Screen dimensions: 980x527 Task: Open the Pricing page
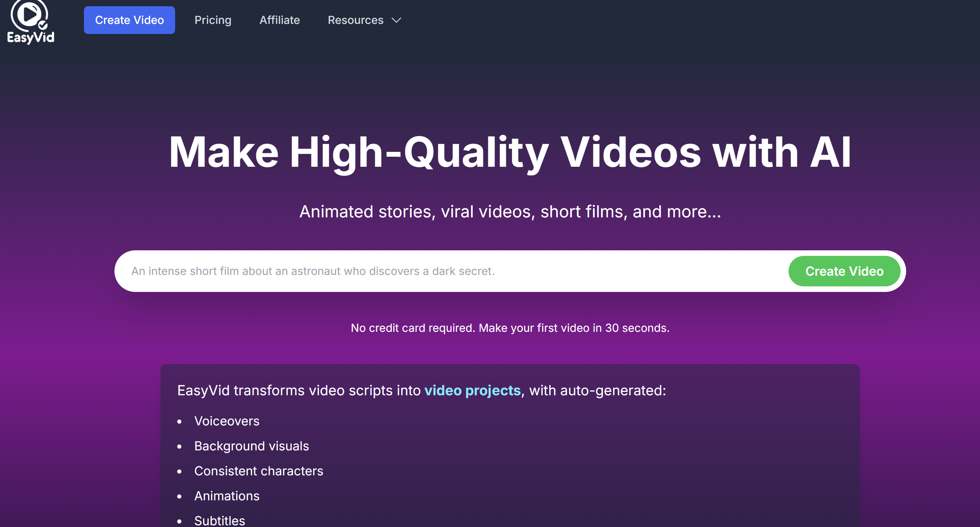click(213, 20)
